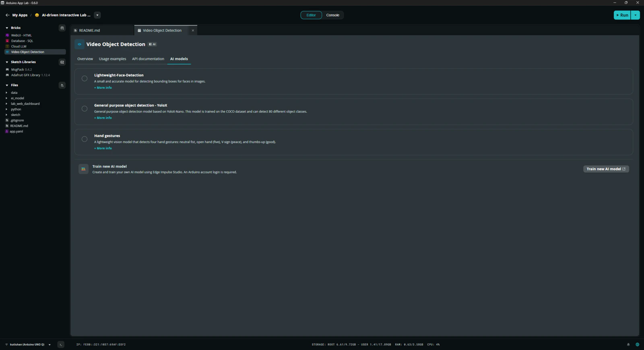Screen dimensions: 644x350
Task: Click the app.yaml file icon
Action: pyautogui.click(x=7, y=132)
